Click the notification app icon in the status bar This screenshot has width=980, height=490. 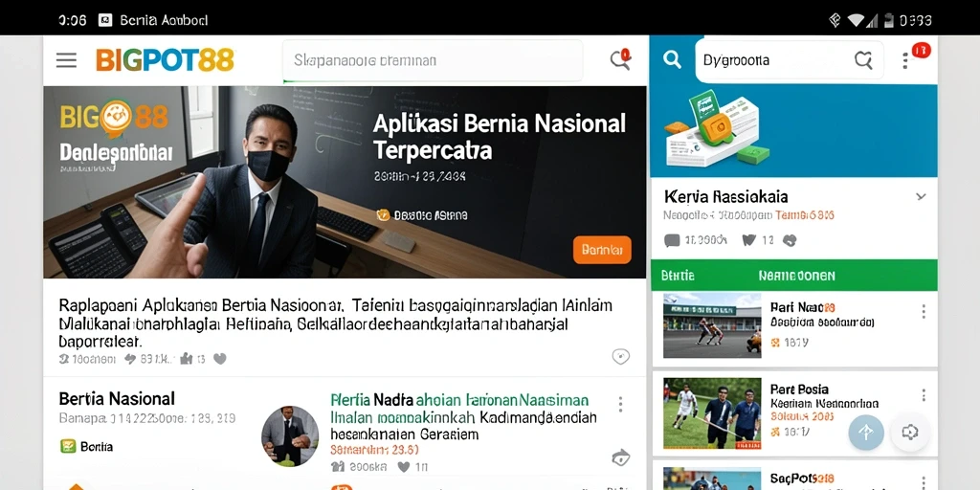[105, 20]
